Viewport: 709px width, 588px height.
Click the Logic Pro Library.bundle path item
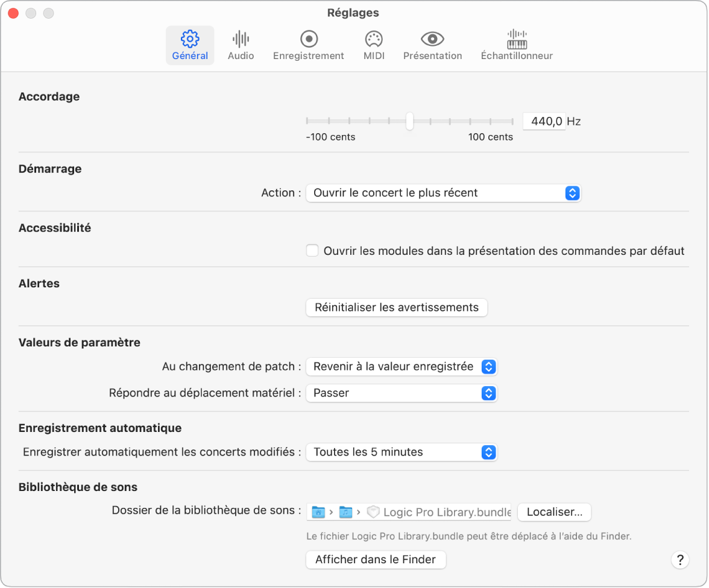click(446, 512)
